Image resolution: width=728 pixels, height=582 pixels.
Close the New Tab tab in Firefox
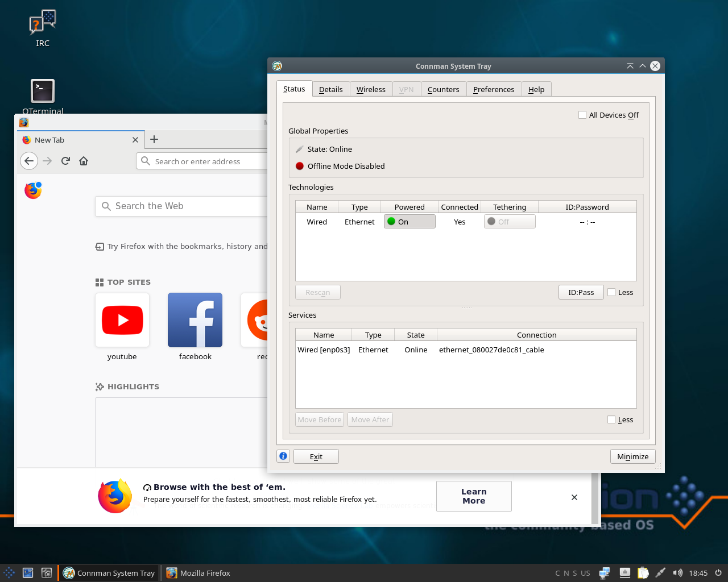[135, 140]
